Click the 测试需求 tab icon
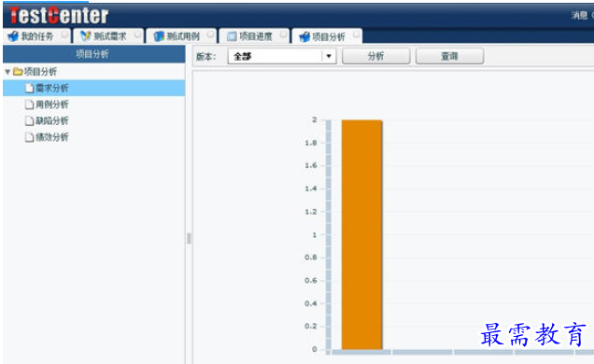The height and width of the screenshot is (364, 594). (86, 36)
